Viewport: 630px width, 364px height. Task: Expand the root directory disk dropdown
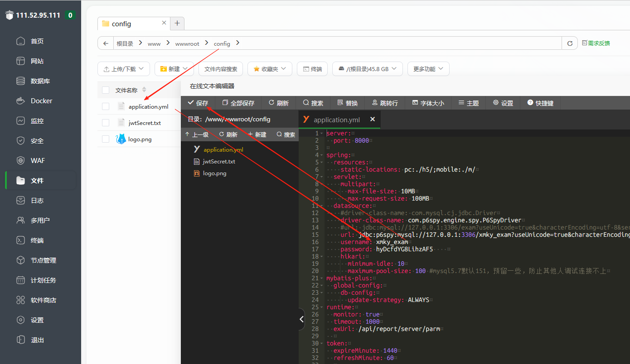pos(367,69)
